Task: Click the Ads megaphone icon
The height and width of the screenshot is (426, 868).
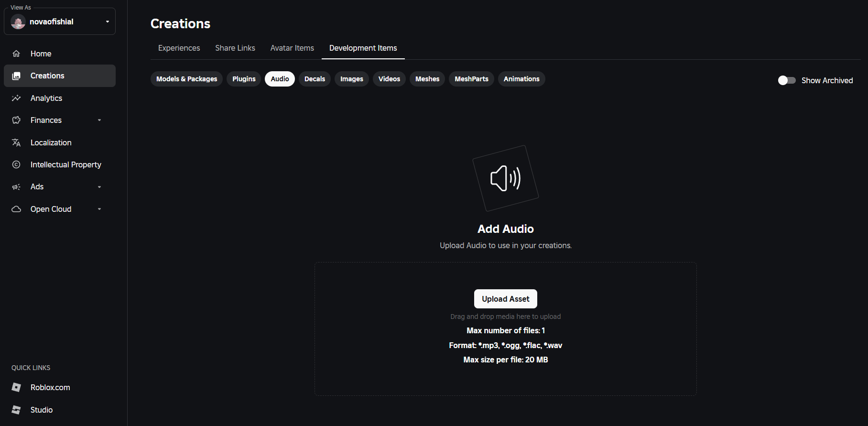Action: [16, 187]
